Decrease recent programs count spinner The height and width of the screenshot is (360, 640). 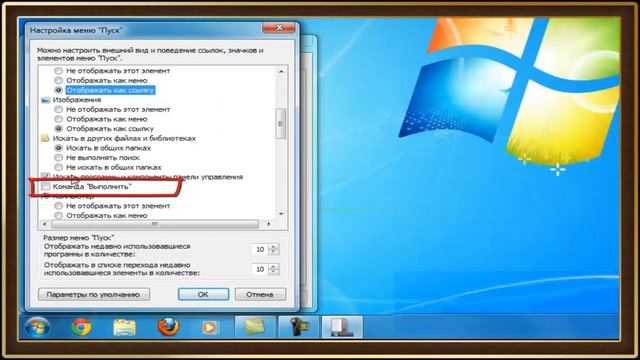pos(274,252)
